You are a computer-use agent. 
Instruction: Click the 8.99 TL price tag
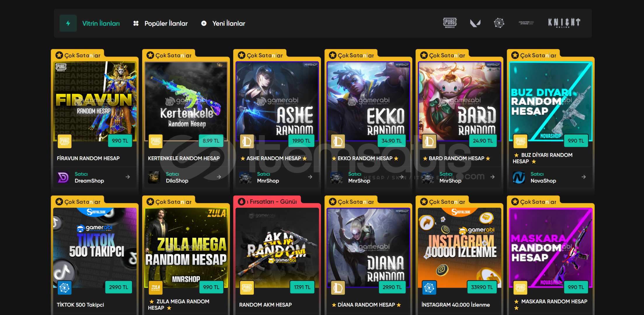[x=211, y=141]
